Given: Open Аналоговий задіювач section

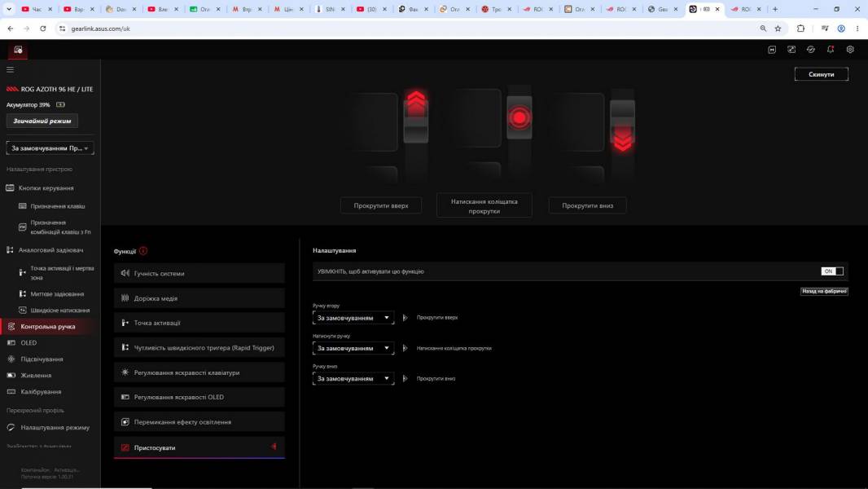Looking at the screenshot, I should coord(50,250).
